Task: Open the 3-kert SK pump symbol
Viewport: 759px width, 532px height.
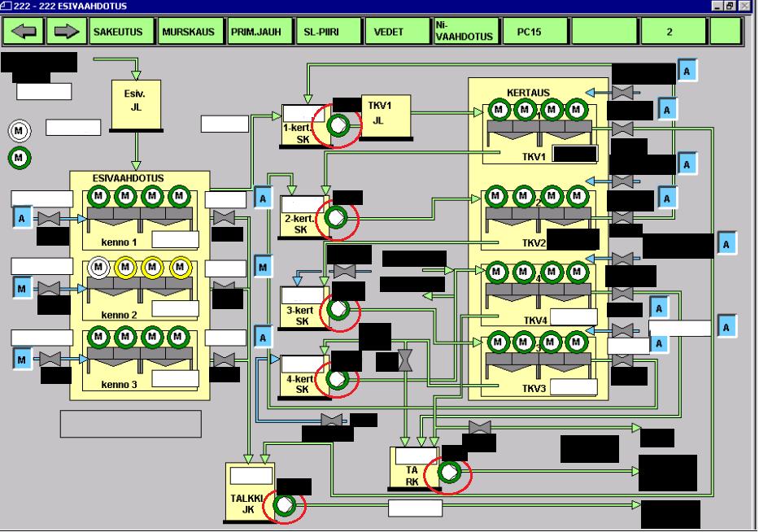Action: click(x=338, y=309)
